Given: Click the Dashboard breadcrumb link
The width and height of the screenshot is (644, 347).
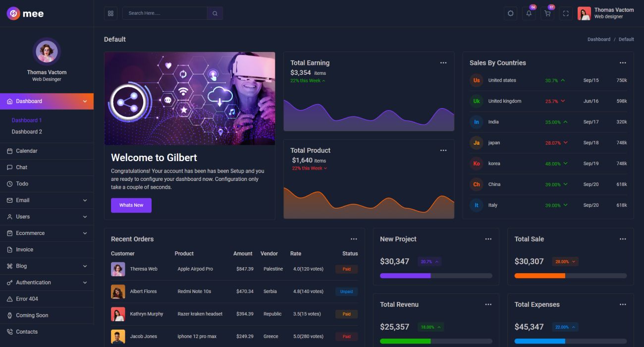Looking at the screenshot, I should point(599,39).
